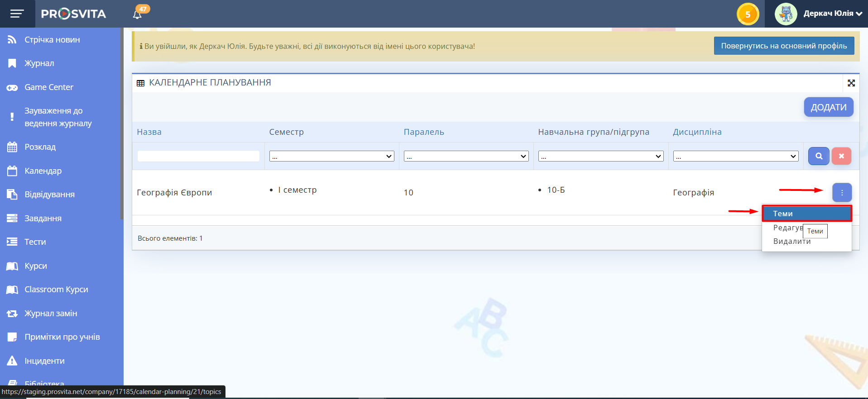
Task: Clear filters with the red X button
Action: point(841,156)
